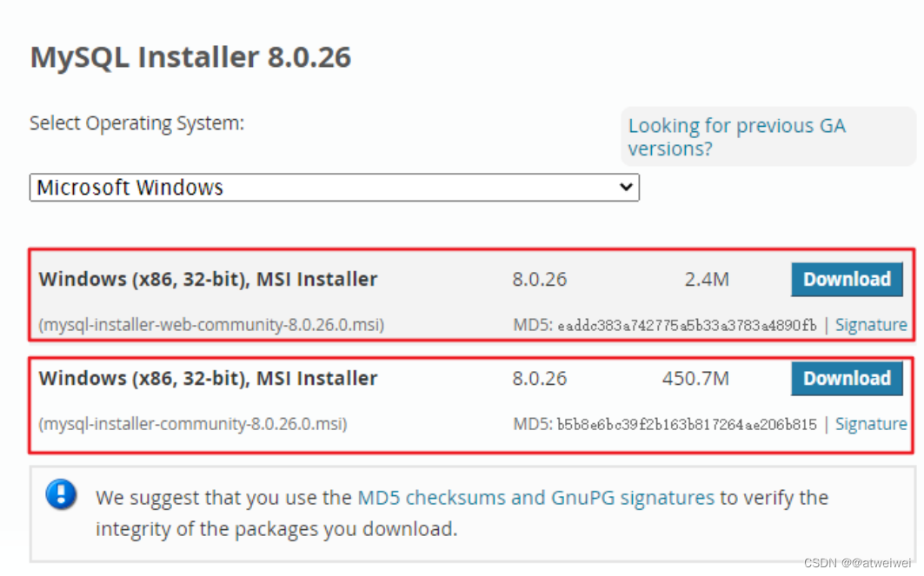Viewport: 924px width, 576px height.
Task: Click the 2.4M file size text
Action: [x=707, y=279]
